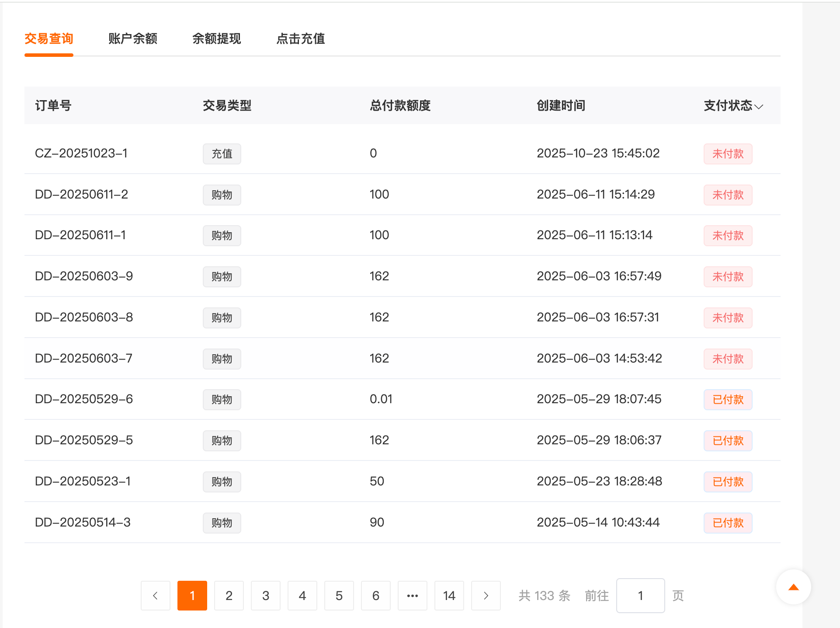Viewport: 840px width, 628px height.
Task: Click the page jump input field
Action: [640, 595]
